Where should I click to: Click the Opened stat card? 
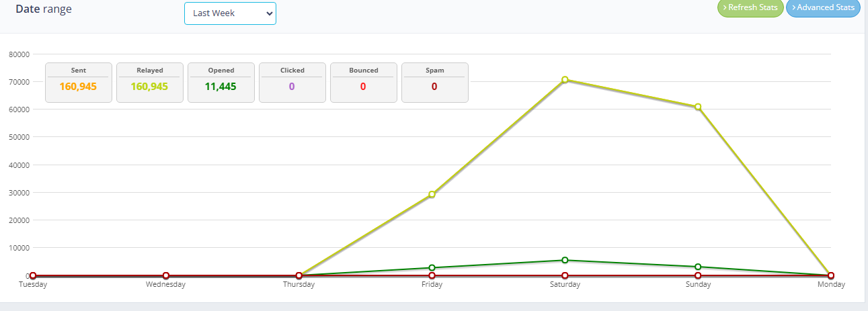tap(221, 82)
